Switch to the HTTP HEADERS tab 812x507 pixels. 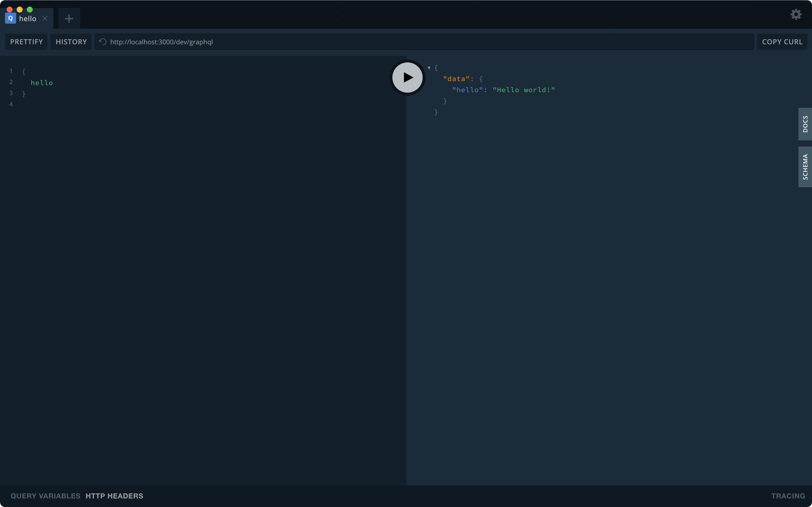114,496
